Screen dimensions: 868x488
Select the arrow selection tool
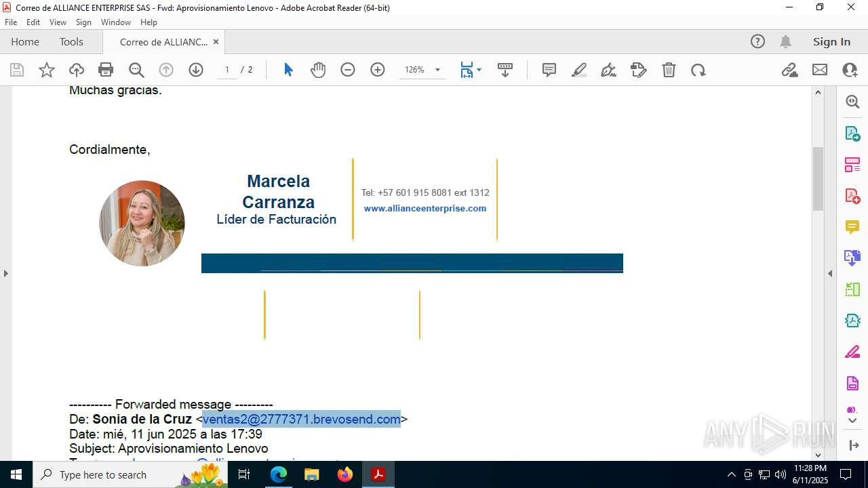(288, 70)
